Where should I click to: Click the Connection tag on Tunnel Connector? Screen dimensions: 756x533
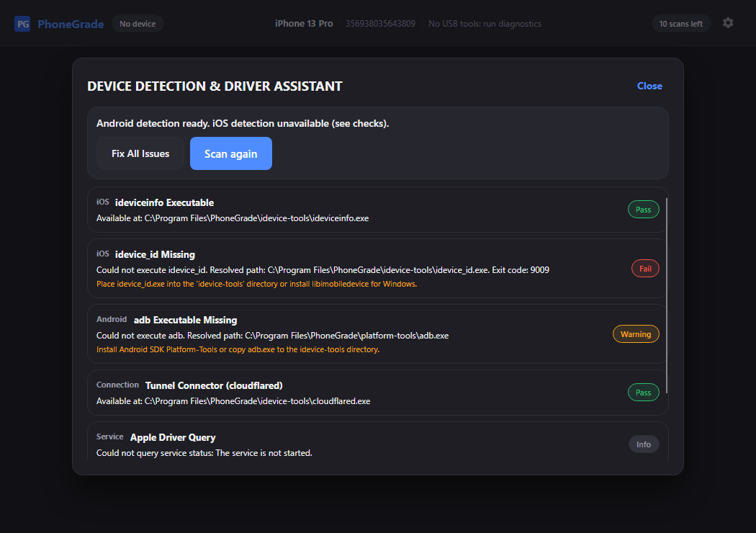click(x=117, y=385)
